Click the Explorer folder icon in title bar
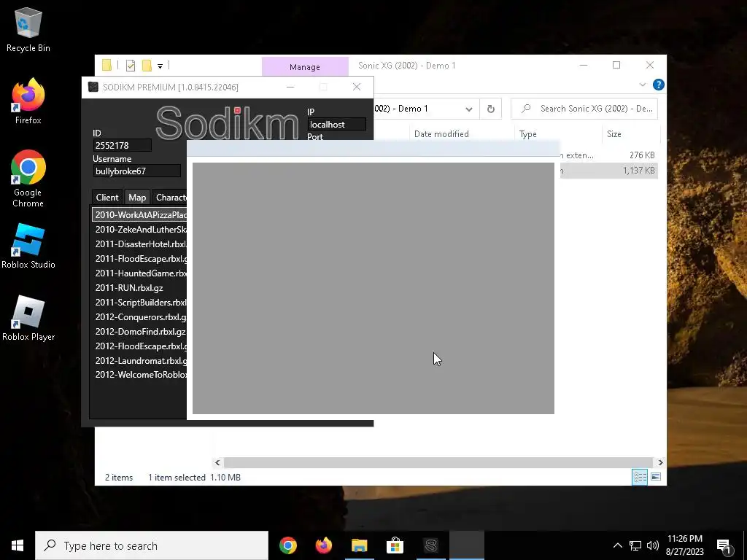Image resolution: width=747 pixels, height=560 pixels. point(107,65)
